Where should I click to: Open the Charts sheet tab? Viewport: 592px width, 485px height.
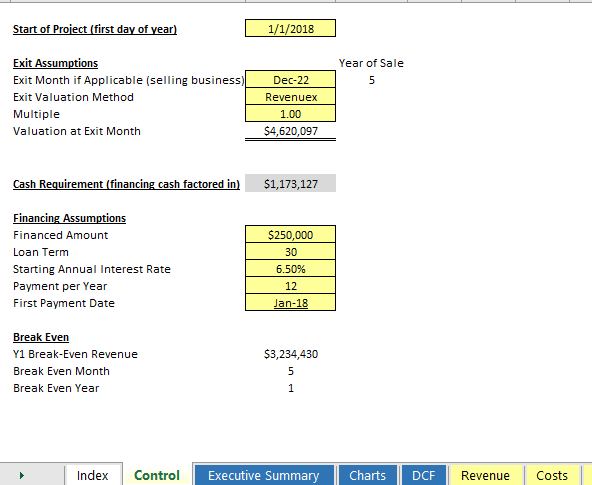pyautogui.click(x=367, y=475)
